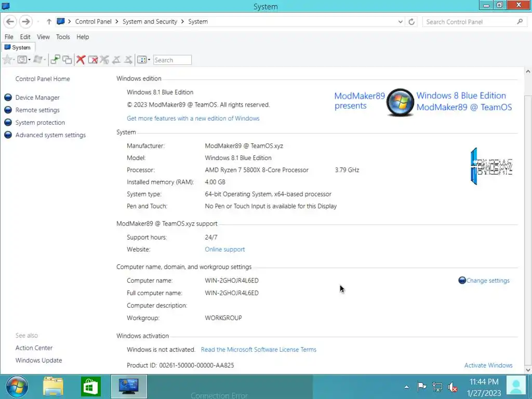Click the muted speaker tray icon
Image resolution: width=532 pixels, height=399 pixels.
(x=453, y=387)
